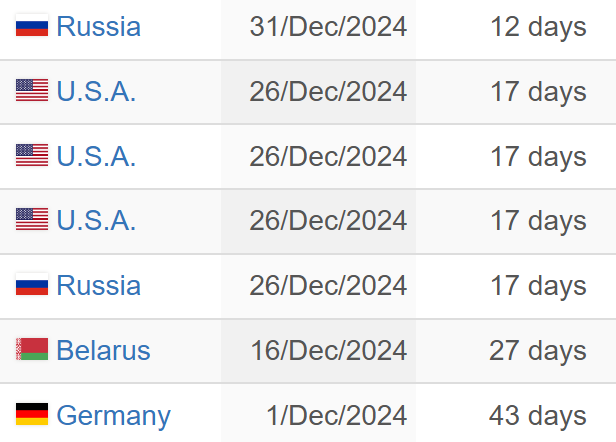Click the lowest U.S.A. flag icon
616x442 pixels.
pos(32,221)
